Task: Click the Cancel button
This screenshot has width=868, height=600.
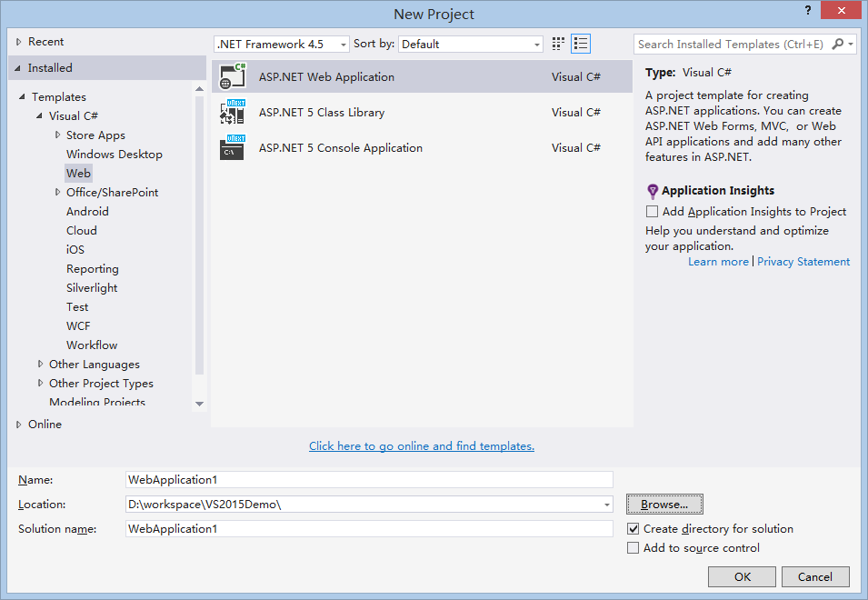Action: 815,576
